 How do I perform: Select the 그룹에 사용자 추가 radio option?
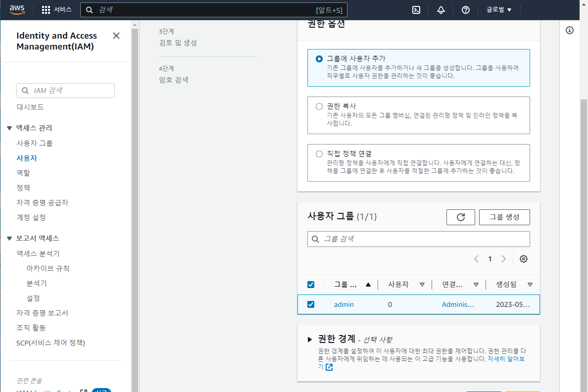coord(319,59)
